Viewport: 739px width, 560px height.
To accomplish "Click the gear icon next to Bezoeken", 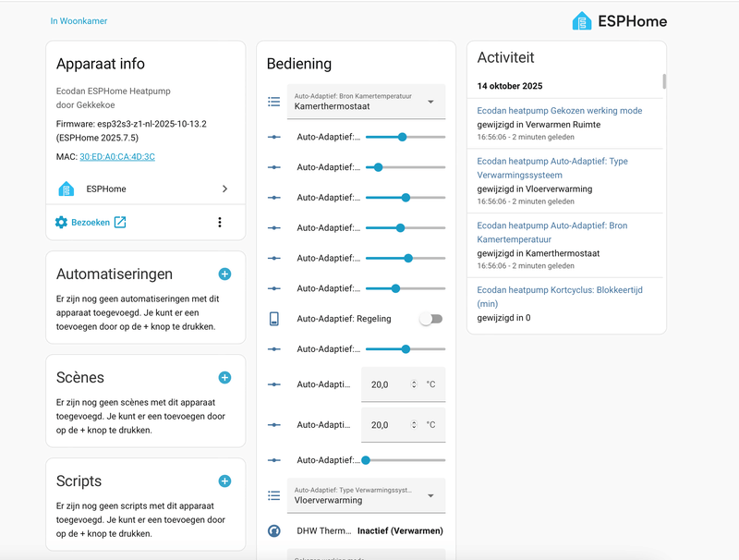I will tap(62, 223).
